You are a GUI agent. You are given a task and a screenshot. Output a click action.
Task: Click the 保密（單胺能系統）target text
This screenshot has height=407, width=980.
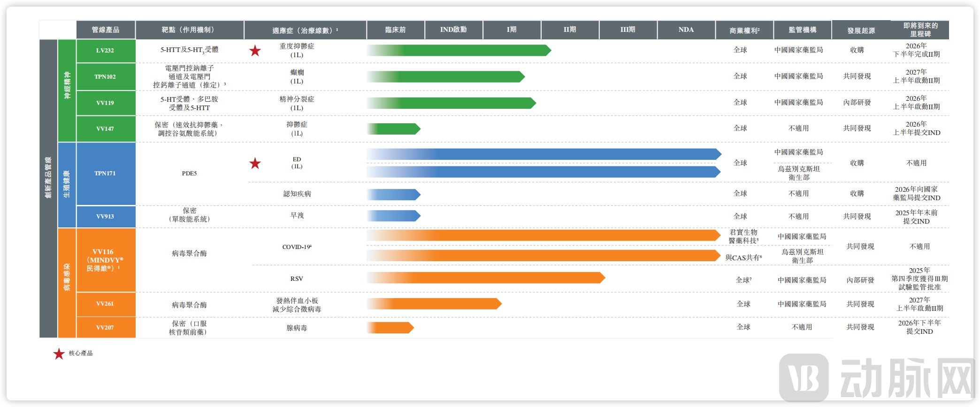189,215
